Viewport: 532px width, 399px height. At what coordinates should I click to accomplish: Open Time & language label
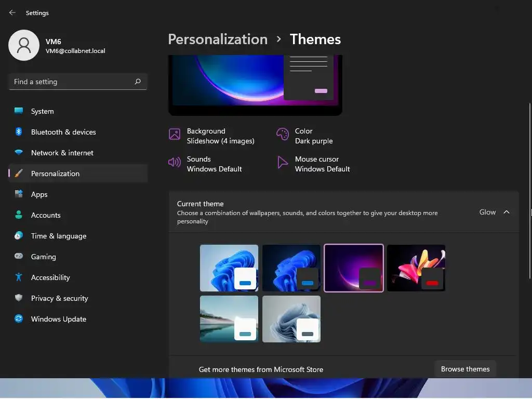[x=59, y=236]
